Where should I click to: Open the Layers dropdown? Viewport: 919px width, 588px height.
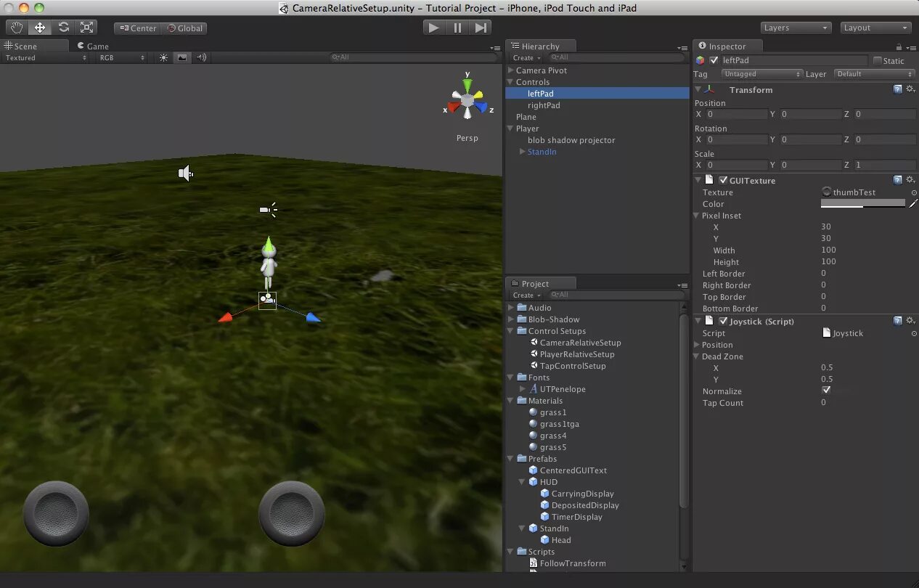[x=796, y=28]
